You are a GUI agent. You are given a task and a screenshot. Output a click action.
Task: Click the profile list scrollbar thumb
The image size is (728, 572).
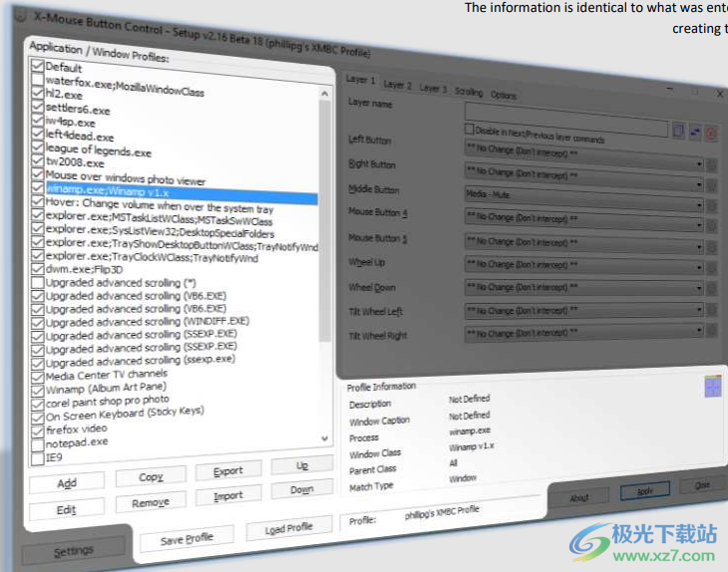(x=325, y=221)
